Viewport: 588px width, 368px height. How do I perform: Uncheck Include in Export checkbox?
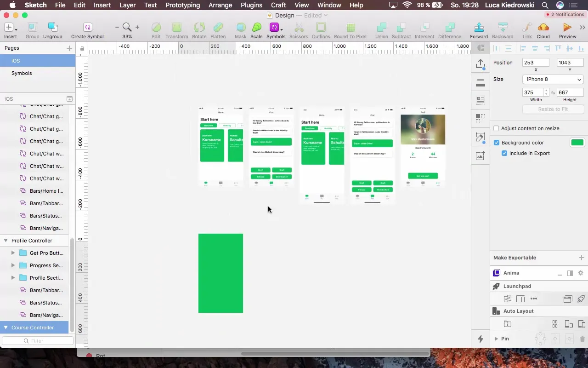[x=504, y=153]
